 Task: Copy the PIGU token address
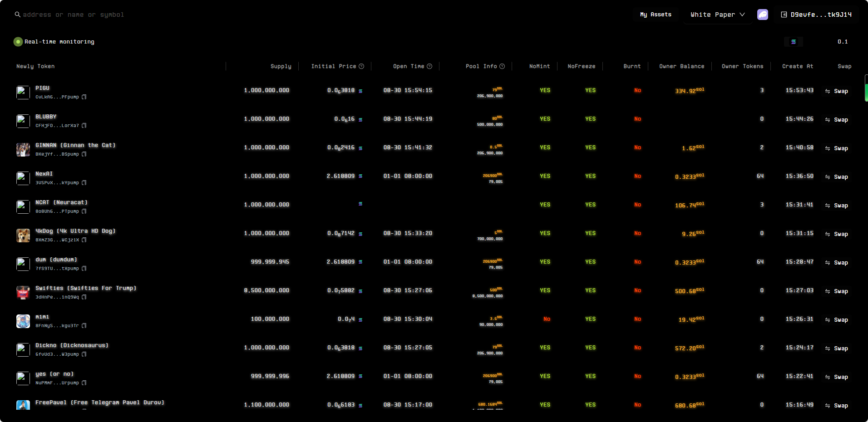[84, 97]
